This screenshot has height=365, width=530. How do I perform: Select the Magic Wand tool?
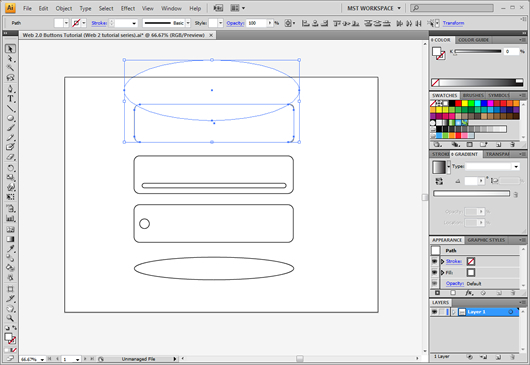tap(10, 68)
